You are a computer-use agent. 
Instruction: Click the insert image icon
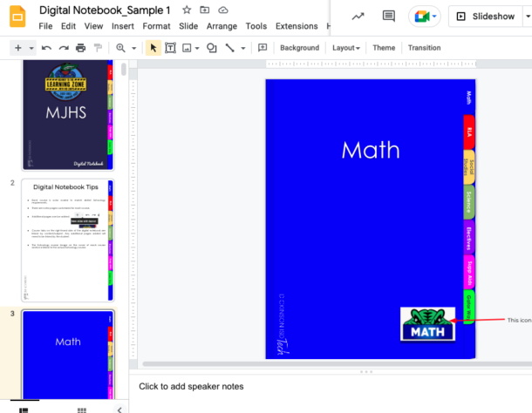click(x=188, y=48)
